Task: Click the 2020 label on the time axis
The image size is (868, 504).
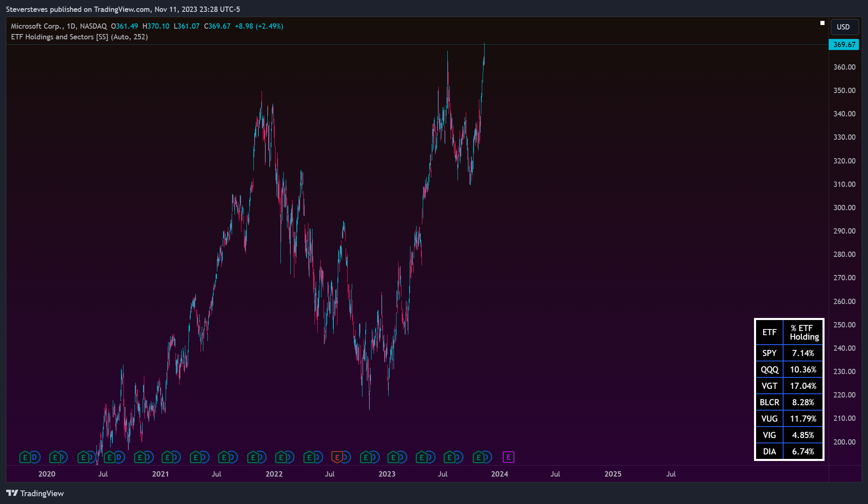Action: pyautogui.click(x=47, y=474)
